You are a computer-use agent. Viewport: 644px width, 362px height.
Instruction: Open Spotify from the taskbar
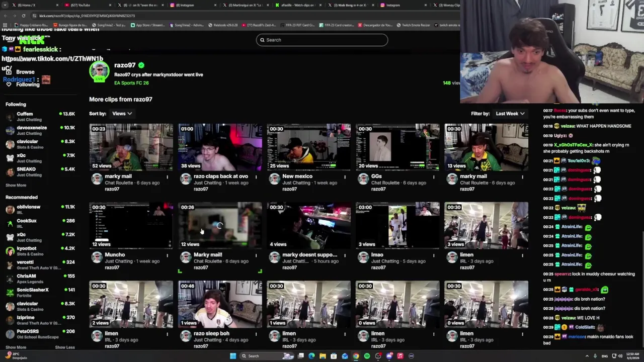coord(367,356)
